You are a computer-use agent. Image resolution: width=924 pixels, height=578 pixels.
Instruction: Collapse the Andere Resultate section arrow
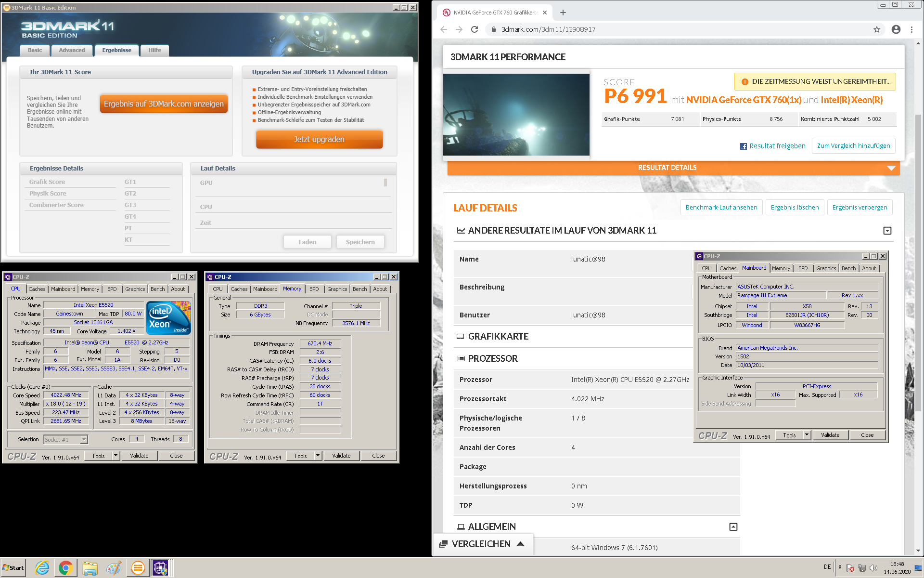point(887,231)
